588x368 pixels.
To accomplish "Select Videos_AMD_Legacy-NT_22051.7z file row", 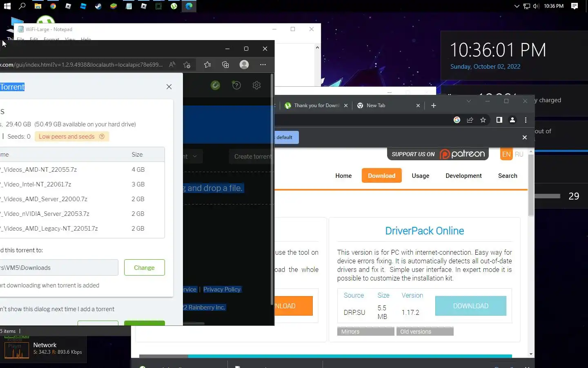I will [82, 228].
